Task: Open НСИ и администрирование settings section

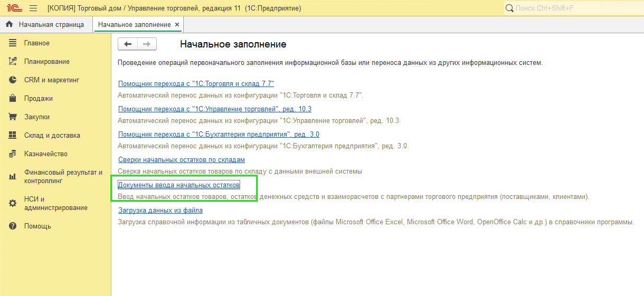Action: click(x=55, y=204)
